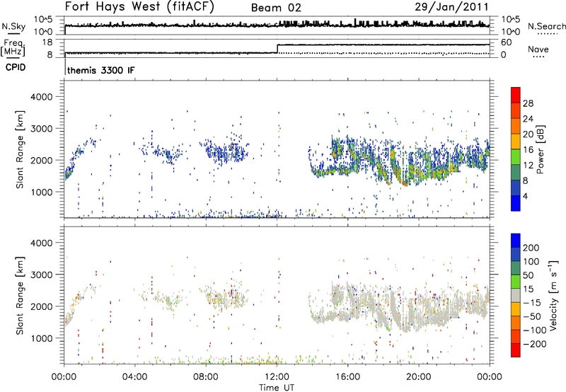Click the blue 200 swatch of velocity colorbar
Viewport: 566px width, 392px height.
[x=516, y=241]
